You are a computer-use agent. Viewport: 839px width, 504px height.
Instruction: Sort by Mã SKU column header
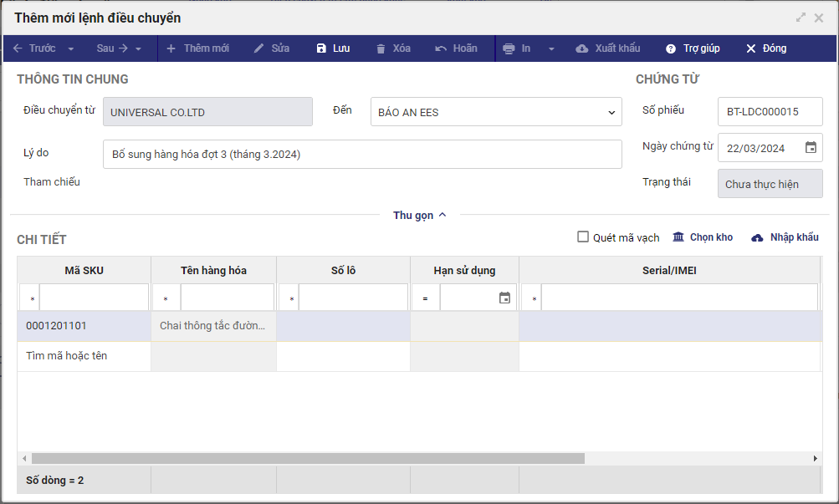(x=84, y=271)
